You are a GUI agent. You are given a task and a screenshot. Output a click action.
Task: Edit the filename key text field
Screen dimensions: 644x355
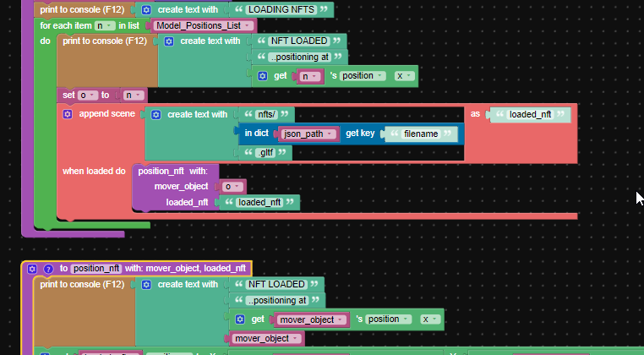pos(421,134)
